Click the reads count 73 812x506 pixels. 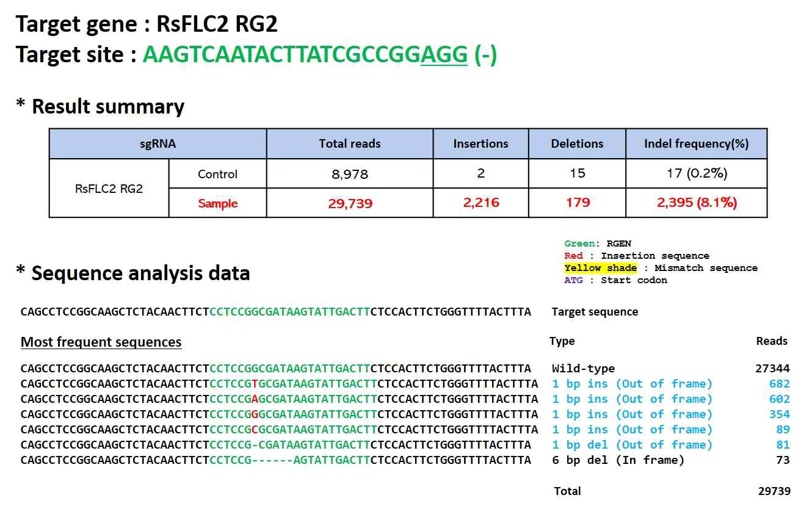point(783,460)
